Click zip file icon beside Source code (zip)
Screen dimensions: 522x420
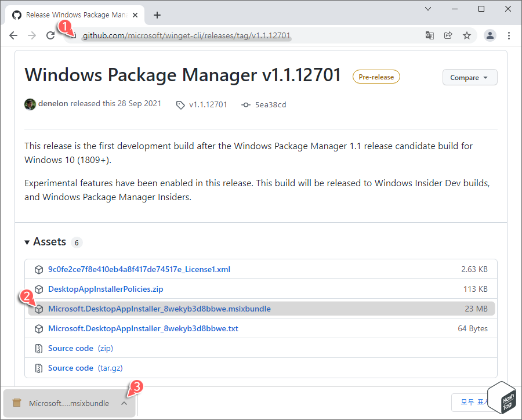[39, 349]
